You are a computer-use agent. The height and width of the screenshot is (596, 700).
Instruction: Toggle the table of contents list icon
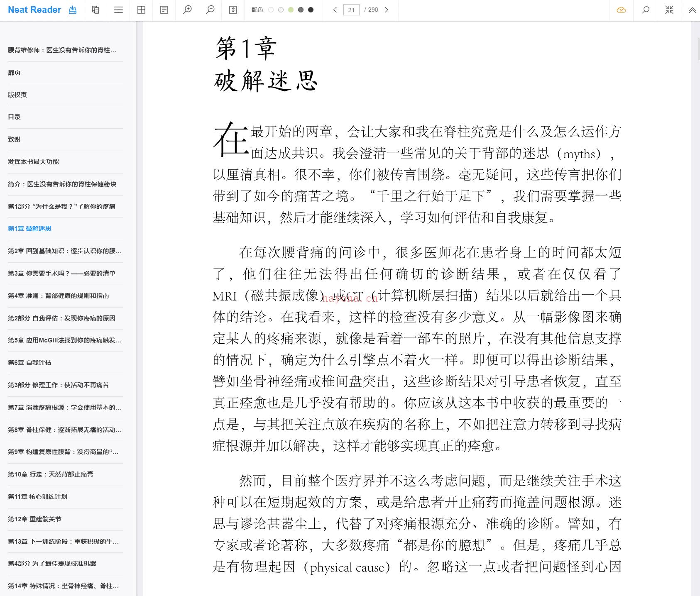pos(118,10)
